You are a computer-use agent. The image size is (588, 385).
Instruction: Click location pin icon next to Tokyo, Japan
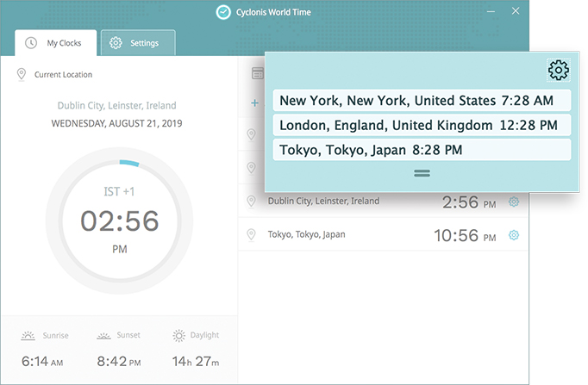pyautogui.click(x=252, y=234)
